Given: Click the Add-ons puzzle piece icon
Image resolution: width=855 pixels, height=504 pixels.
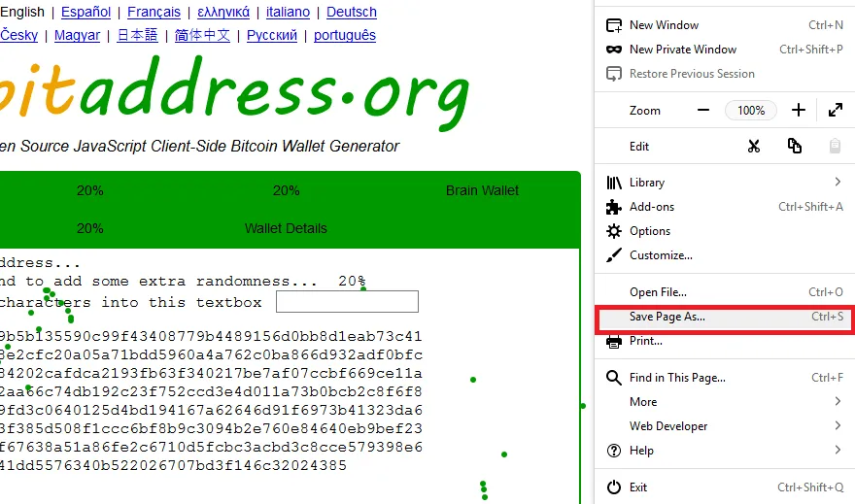Looking at the screenshot, I should 614,207.
